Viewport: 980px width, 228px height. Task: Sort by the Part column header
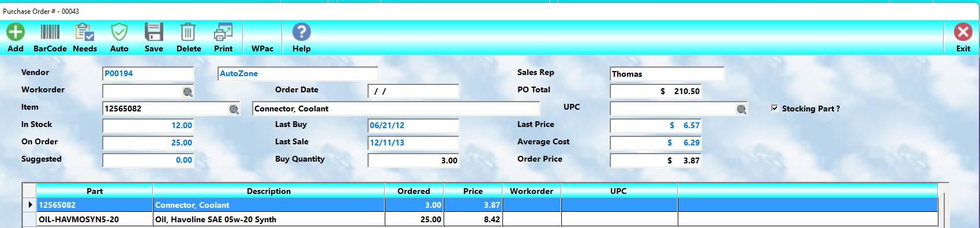click(95, 191)
